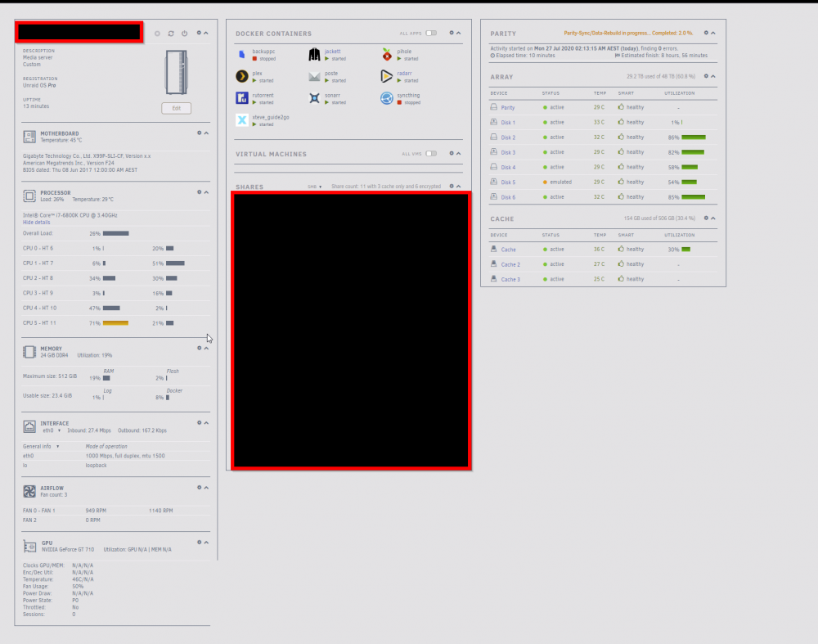Image resolution: width=818 pixels, height=644 pixels.
Task: Click the yellow CPU 5 71% load bar
Action: [115, 323]
